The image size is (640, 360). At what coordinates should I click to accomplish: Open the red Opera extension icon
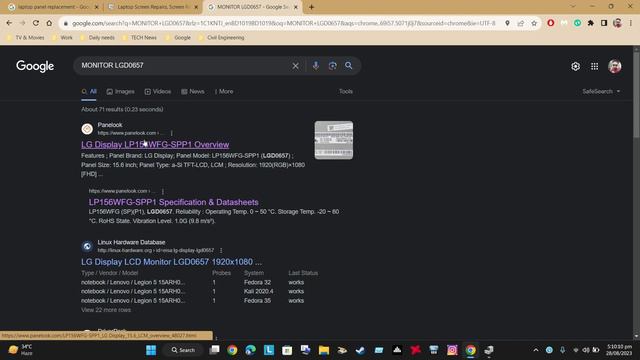[x=551, y=23]
